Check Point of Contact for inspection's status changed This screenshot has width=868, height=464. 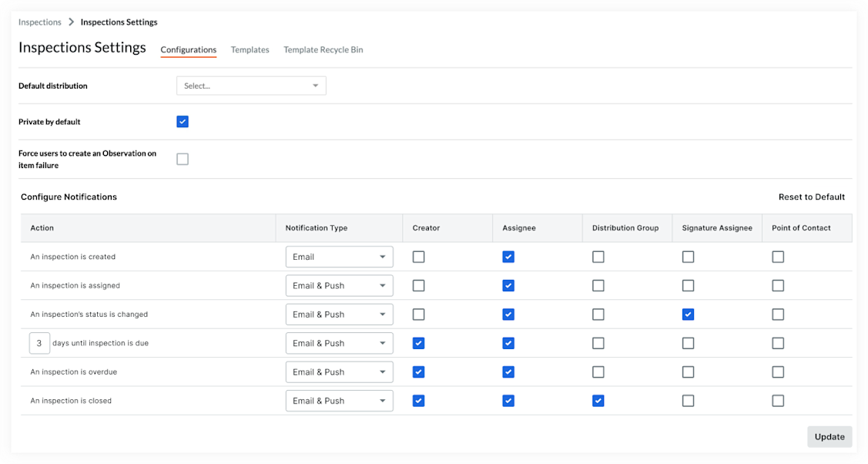coord(778,314)
